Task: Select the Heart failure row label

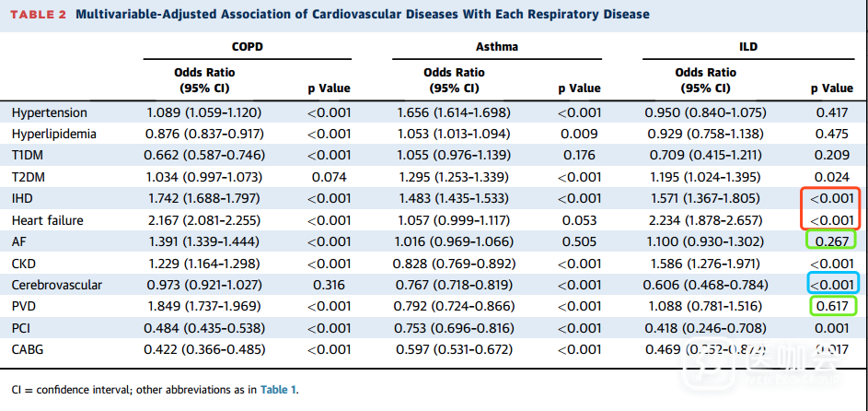Action: (x=50, y=221)
